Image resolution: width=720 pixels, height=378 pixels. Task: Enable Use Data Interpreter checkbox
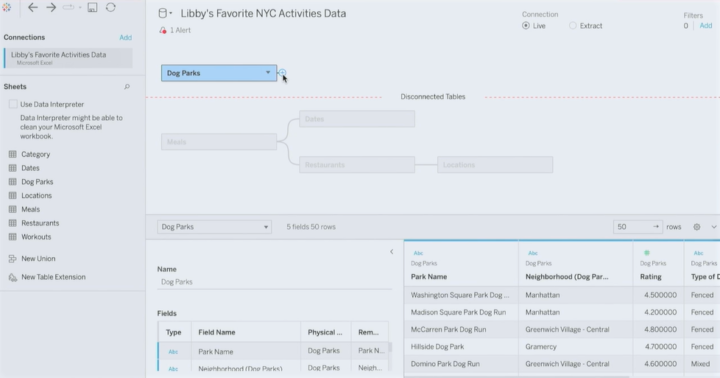[13, 104]
